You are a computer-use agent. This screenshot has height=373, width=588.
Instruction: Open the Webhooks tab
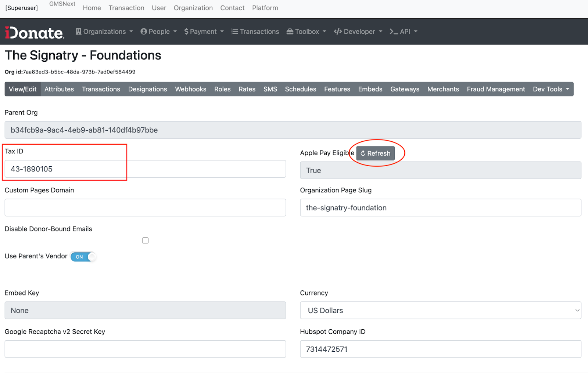191,89
